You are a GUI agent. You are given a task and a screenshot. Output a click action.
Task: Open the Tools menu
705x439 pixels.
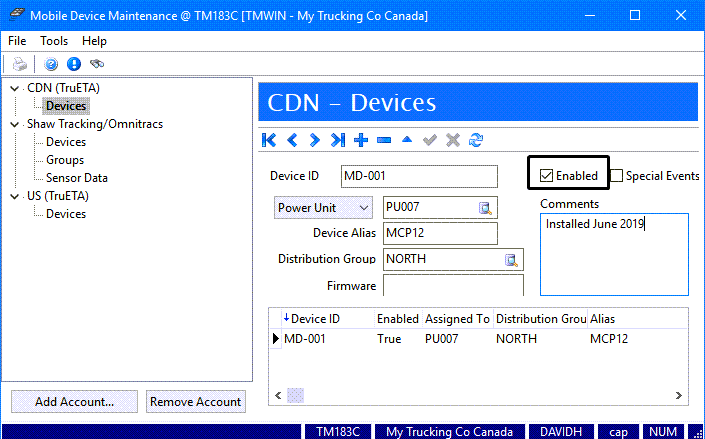[54, 41]
